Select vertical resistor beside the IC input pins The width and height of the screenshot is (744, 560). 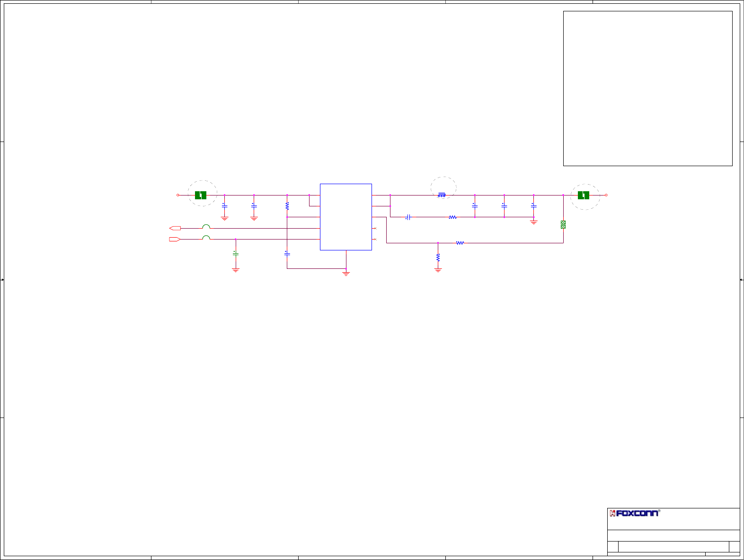(287, 206)
